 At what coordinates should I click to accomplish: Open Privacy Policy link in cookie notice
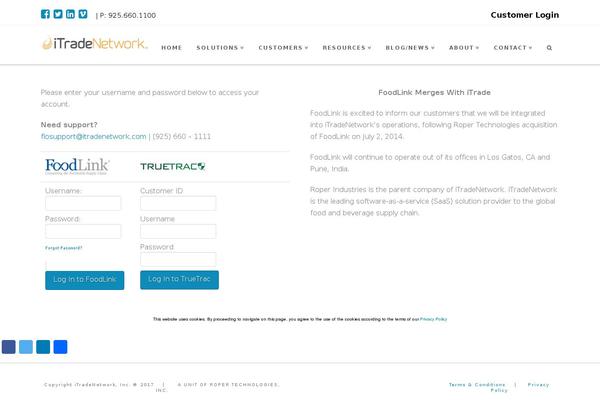(x=434, y=319)
